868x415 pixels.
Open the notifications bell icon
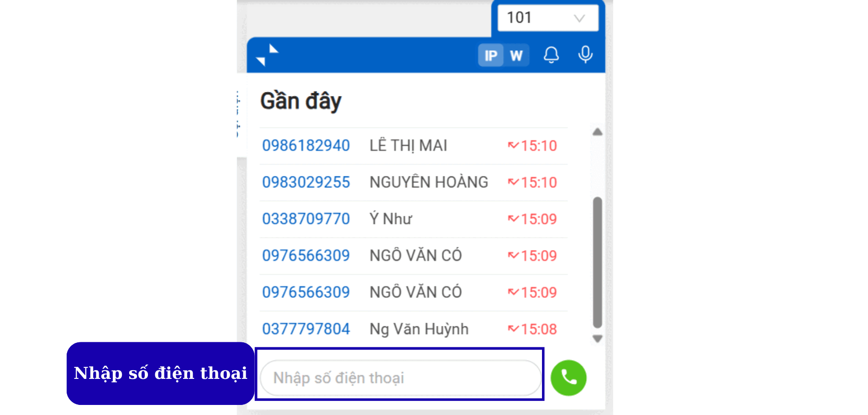(551, 55)
